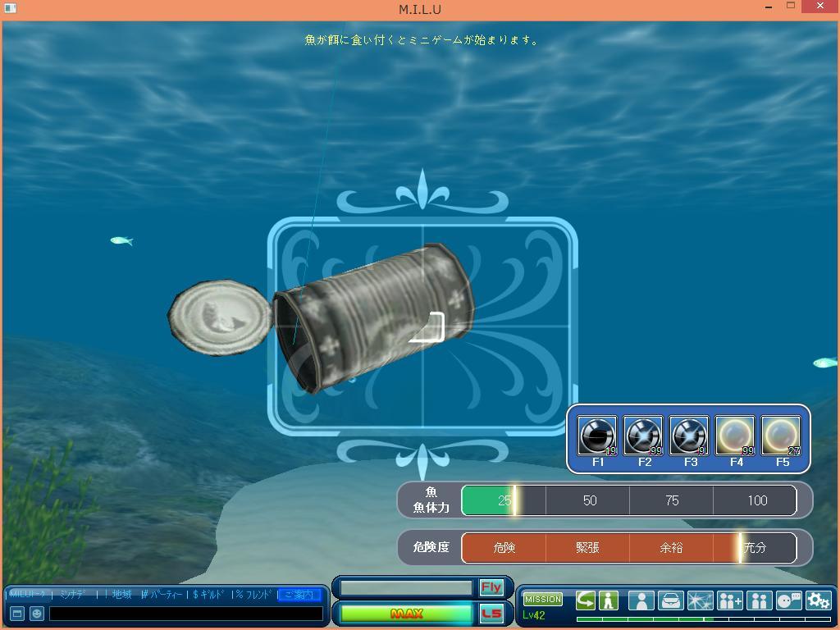The width and height of the screenshot is (840, 630).
Task: Select the ご案内 chat tab
Action: point(299,595)
